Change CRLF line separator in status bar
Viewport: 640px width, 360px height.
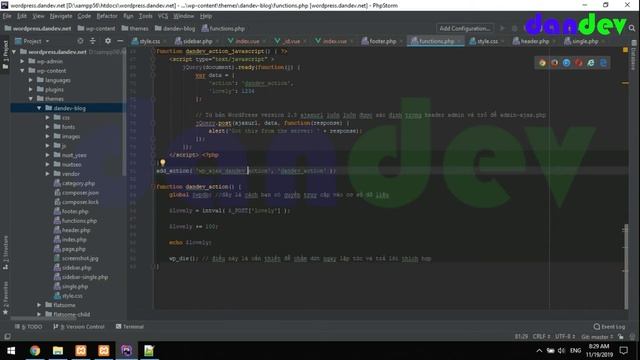541,337
